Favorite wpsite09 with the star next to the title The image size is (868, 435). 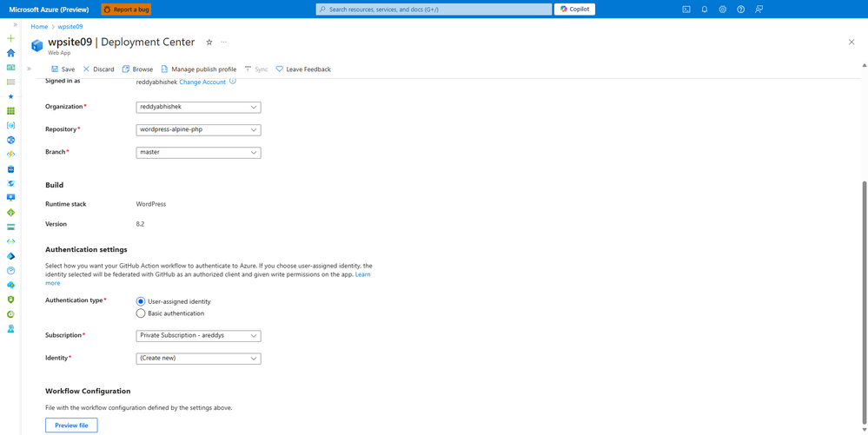209,42
